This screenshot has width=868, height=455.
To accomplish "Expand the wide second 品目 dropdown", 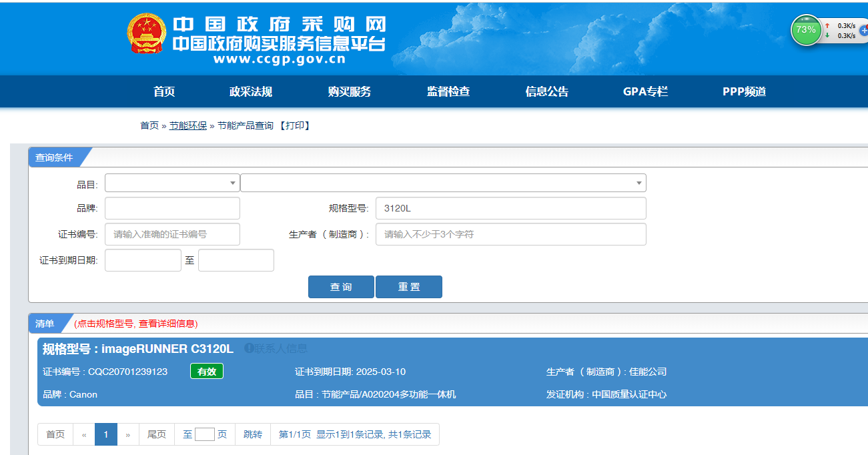I will pos(443,183).
